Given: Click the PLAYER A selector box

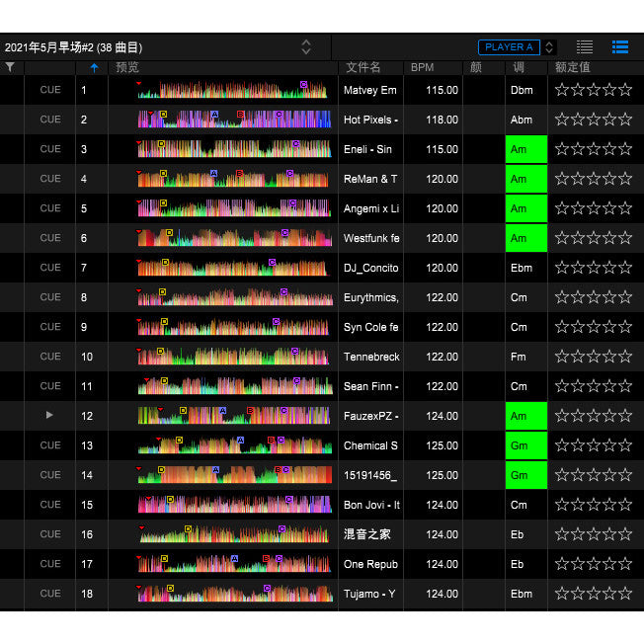Looking at the screenshot, I should 509,47.
